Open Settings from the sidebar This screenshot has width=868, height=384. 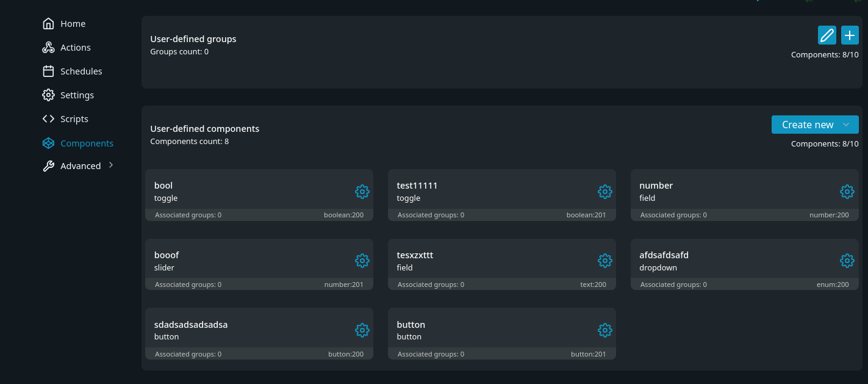coord(77,95)
